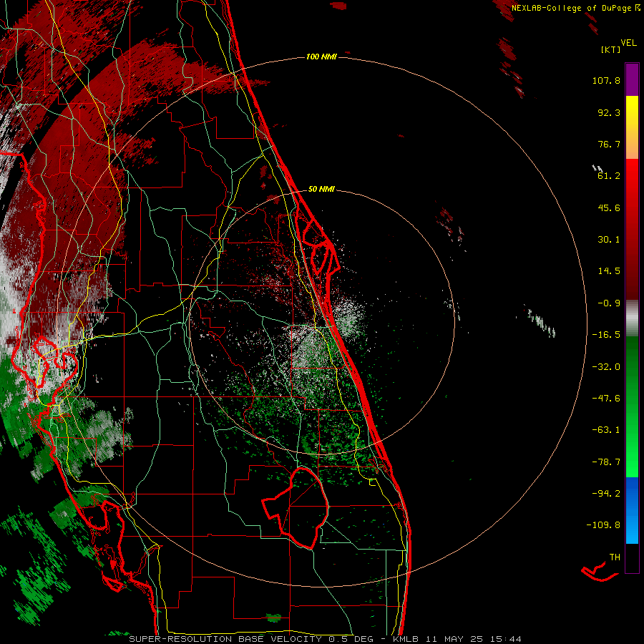Screen dimensions: 644x644
Task: Click the 11 MAY 25 date in caption
Action: pyautogui.click(x=455, y=639)
